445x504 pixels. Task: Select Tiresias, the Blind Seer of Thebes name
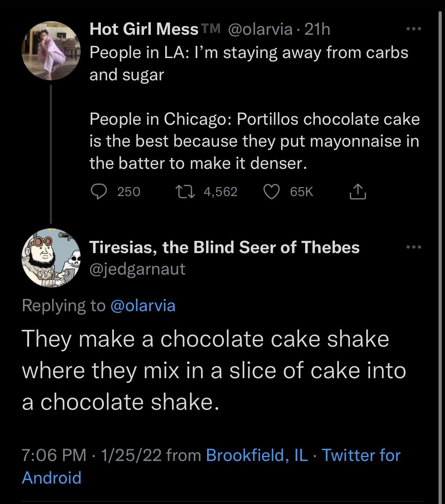coord(224,247)
